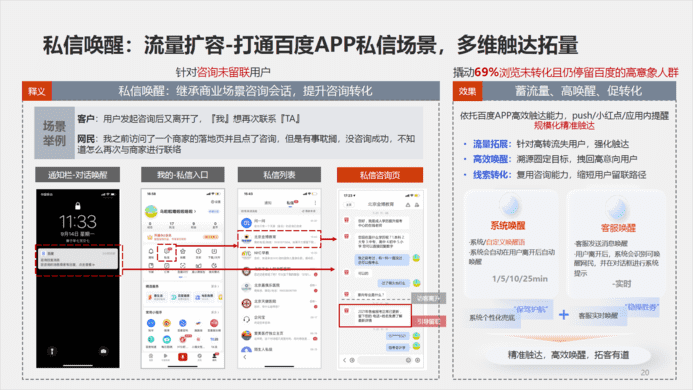Tap the plus icon right of the chat input
Image resolution: width=693 pixels, height=390 pixels.
click(417, 360)
